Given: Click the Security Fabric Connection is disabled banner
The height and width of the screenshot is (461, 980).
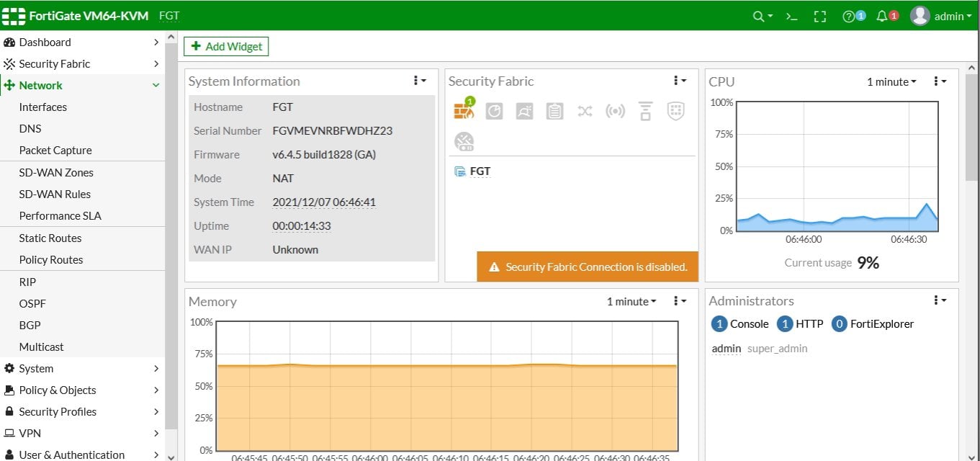Looking at the screenshot, I should [x=588, y=267].
